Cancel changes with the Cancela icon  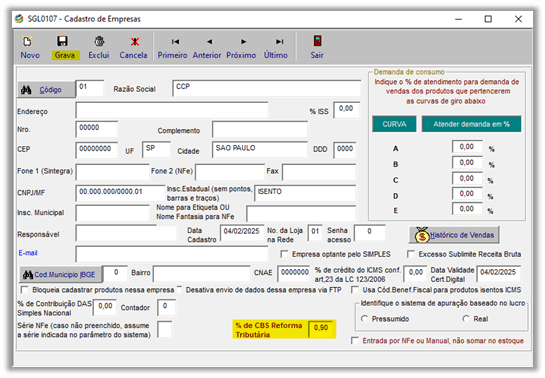135,42
